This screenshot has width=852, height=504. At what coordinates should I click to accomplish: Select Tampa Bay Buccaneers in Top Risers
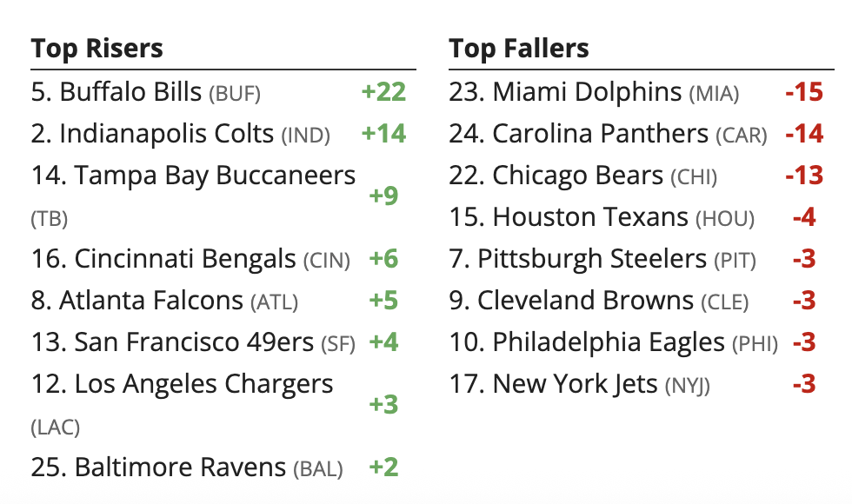[215, 176]
